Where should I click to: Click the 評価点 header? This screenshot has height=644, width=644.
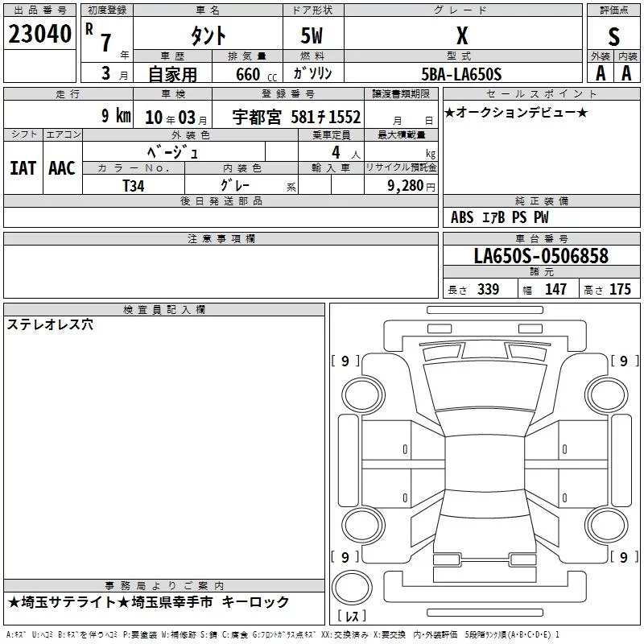(x=613, y=10)
